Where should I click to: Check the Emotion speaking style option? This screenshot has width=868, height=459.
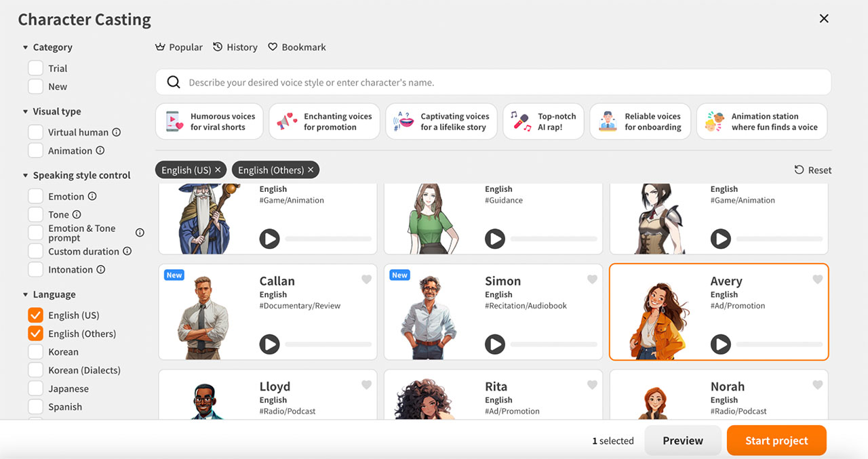point(35,196)
